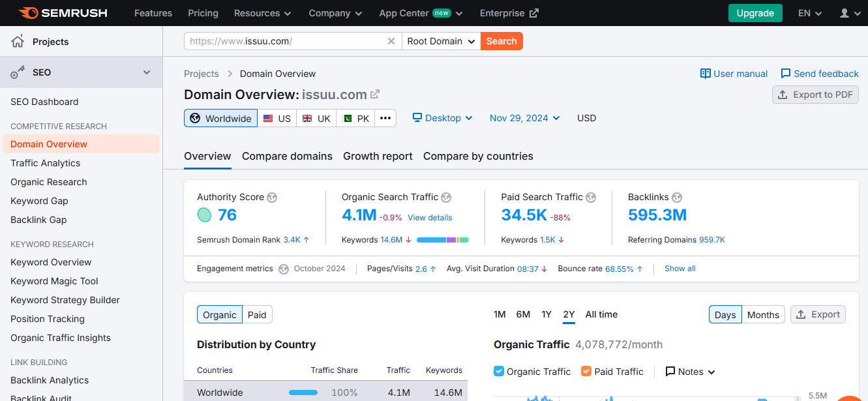
Task: Click the orange Search button
Action: (501, 41)
